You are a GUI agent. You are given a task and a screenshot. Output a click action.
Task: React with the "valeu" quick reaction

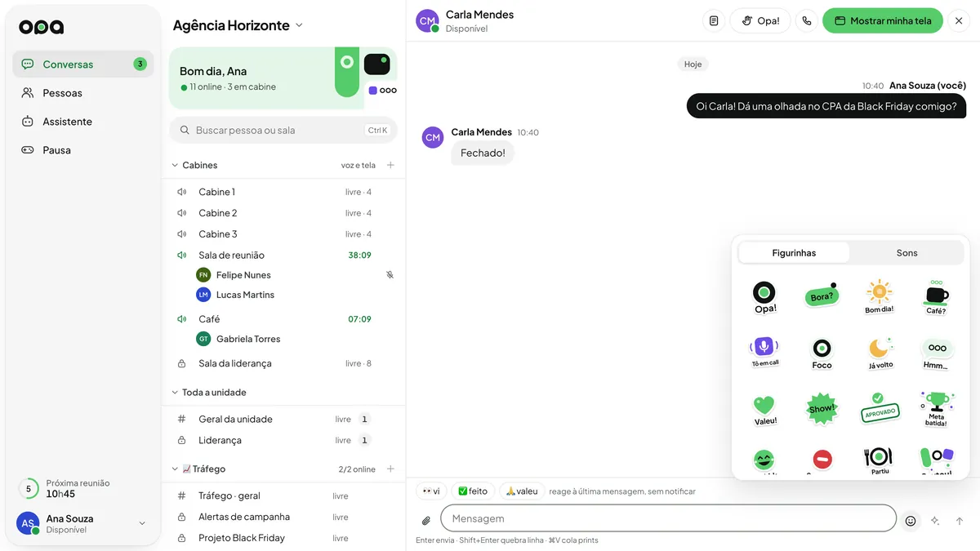click(522, 491)
